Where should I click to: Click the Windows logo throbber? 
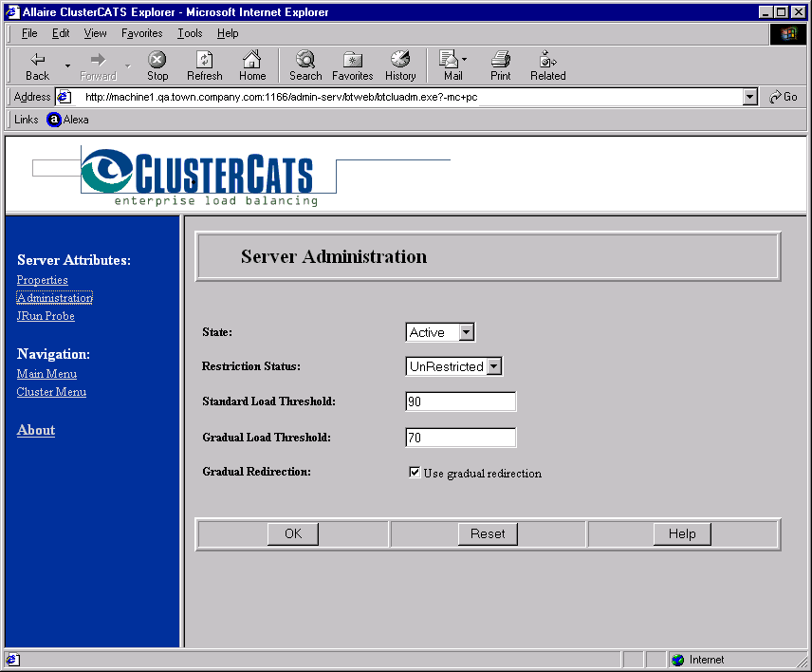coord(787,34)
